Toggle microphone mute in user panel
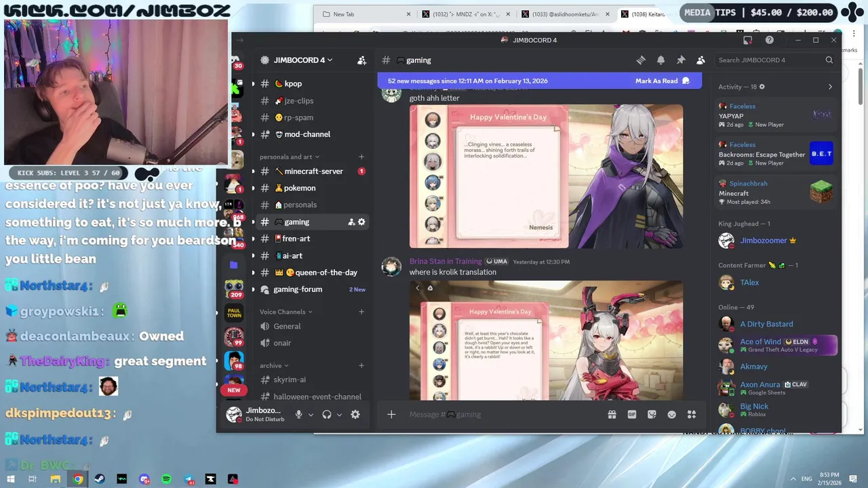 pyautogui.click(x=298, y=415)
